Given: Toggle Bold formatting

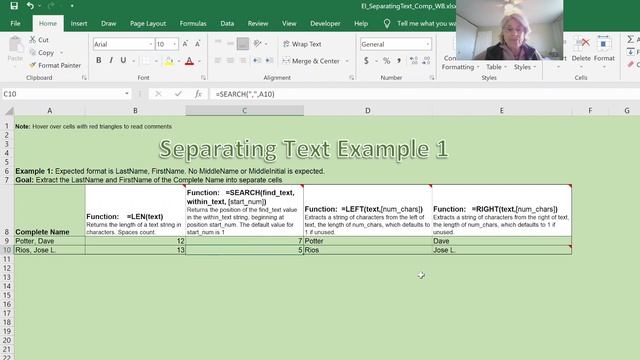Looking at the screenshot, I should click(99, 60).
